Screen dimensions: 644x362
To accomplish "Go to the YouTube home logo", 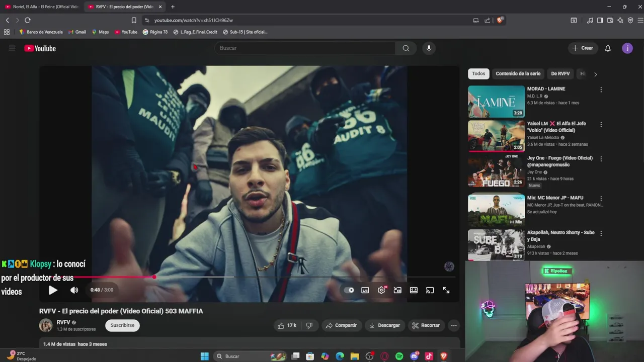I will point(40,48).
